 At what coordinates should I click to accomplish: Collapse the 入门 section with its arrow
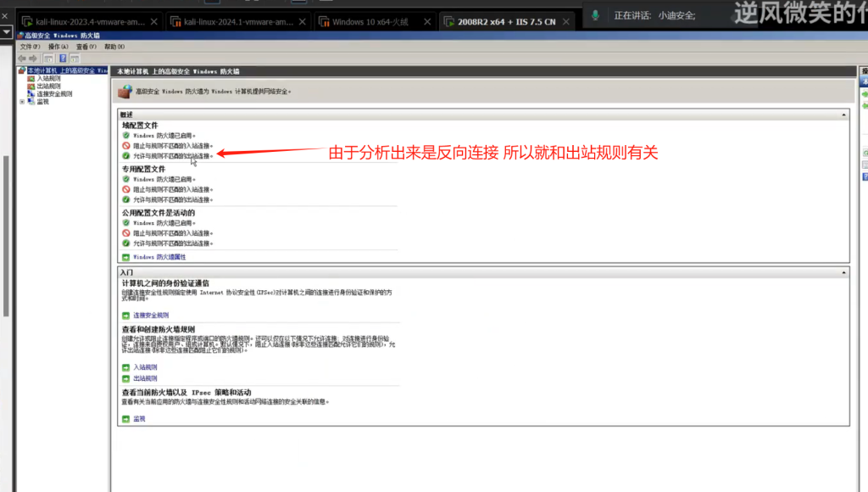click(843, 272)
